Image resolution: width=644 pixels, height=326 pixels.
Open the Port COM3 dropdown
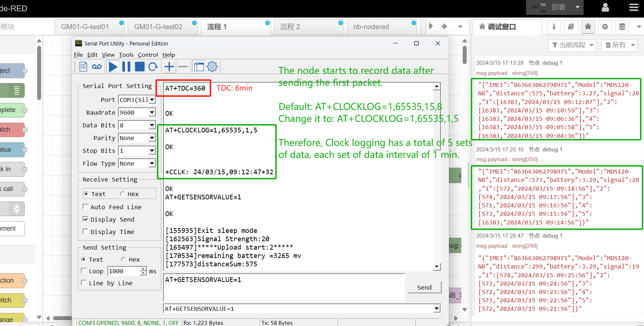pos(152,100)
